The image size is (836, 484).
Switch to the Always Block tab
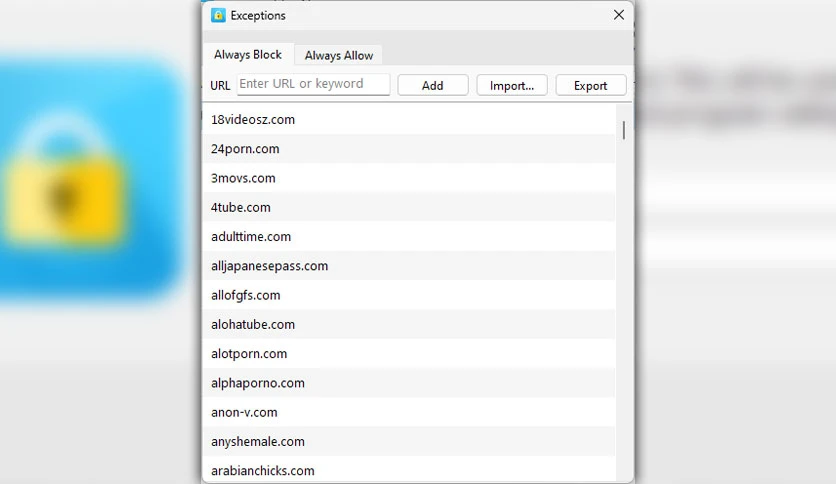(248, 54)
